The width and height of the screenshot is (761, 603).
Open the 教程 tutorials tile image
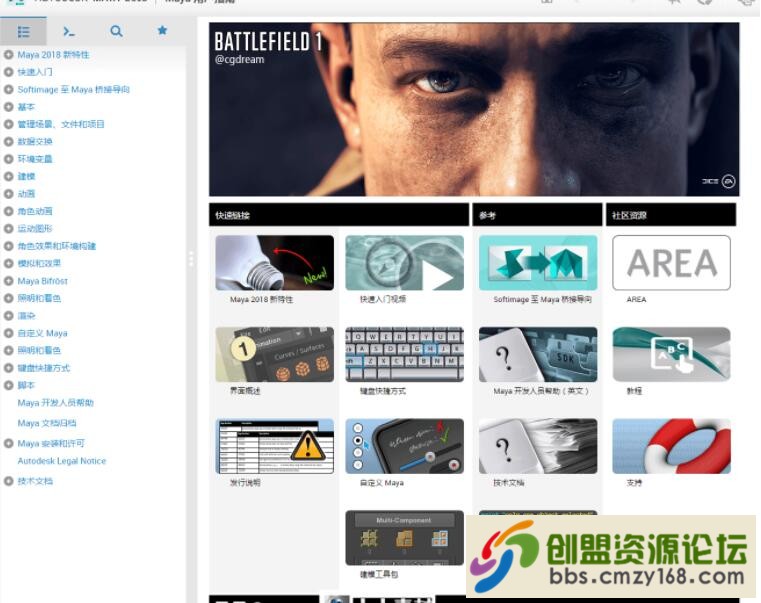[x=671, y=354]
